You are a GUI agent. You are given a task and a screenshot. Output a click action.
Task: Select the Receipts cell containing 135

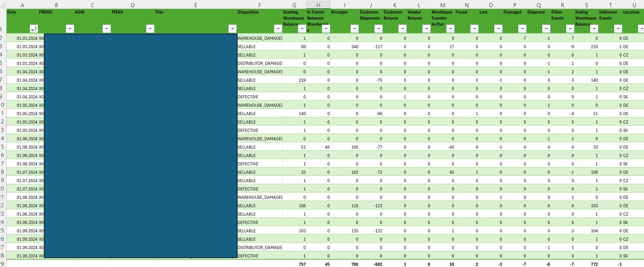[345, 231]
